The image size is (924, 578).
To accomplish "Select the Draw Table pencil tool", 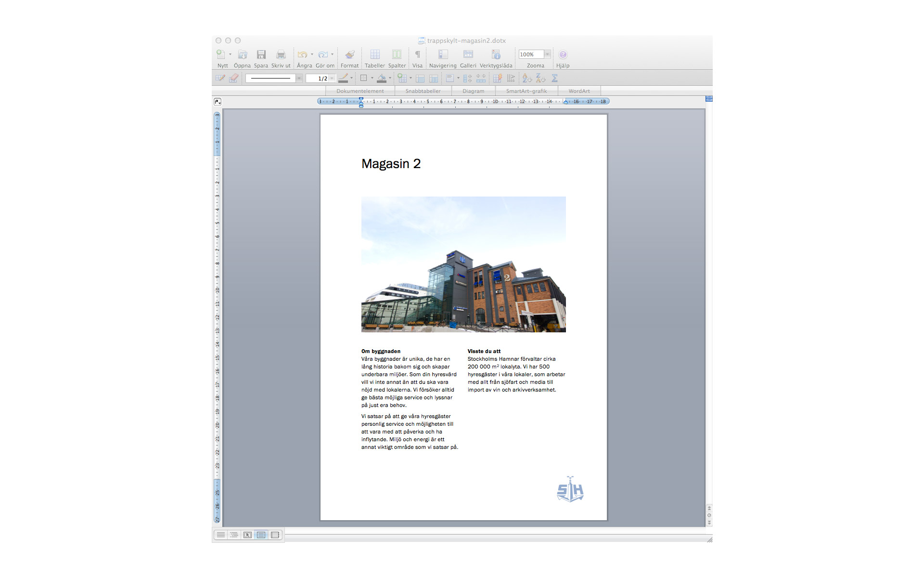I will [x=220, y=78].
